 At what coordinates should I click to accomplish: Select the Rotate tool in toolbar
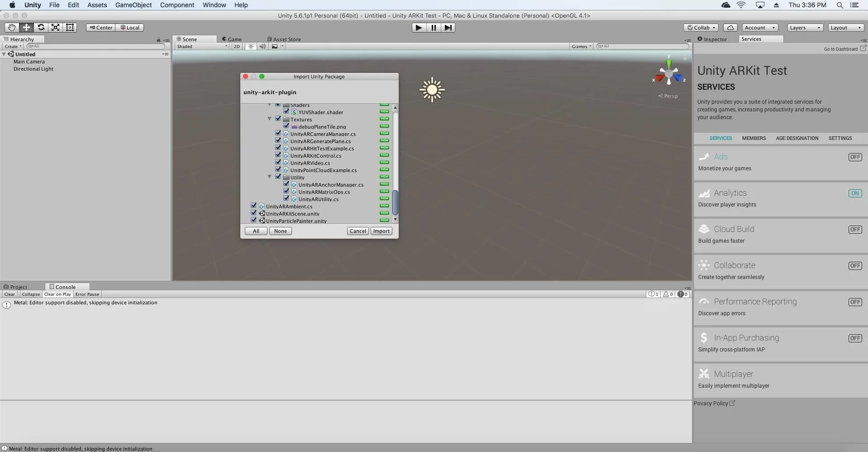[x=41, y=28]
